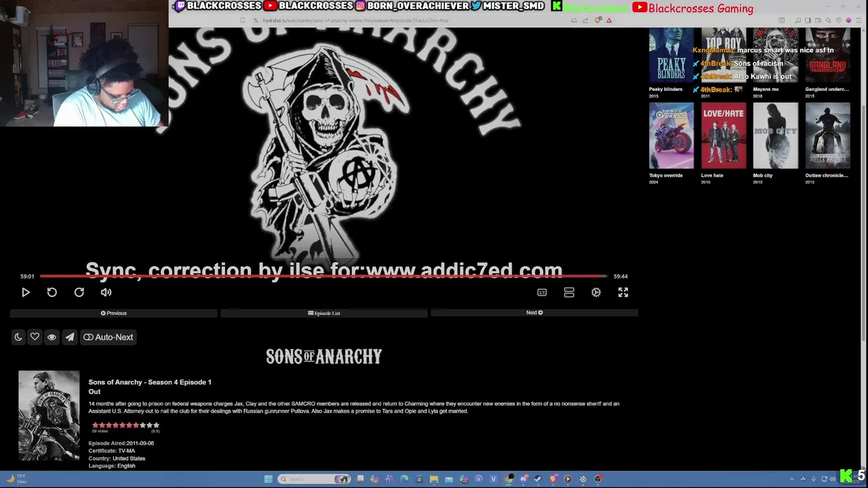This screenshot has width=868, height=488.
Task: Click the paper plane share icon
Action: click(70, 337)
